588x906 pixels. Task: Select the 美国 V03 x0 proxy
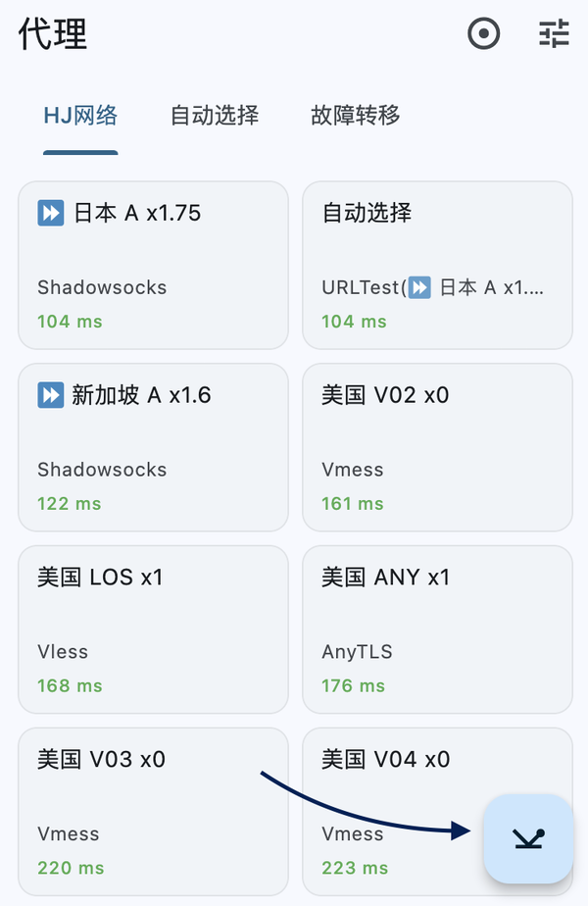tap(153, 810)
